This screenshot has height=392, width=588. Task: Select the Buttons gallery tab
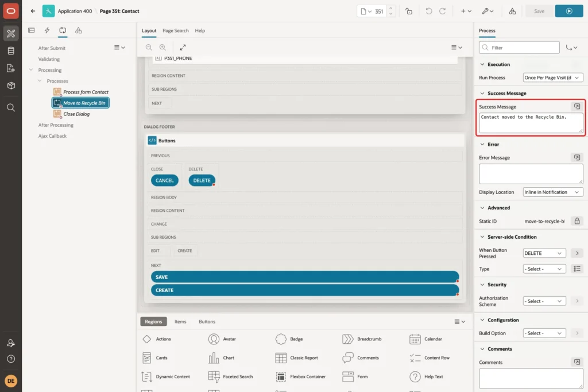[207, 321]
